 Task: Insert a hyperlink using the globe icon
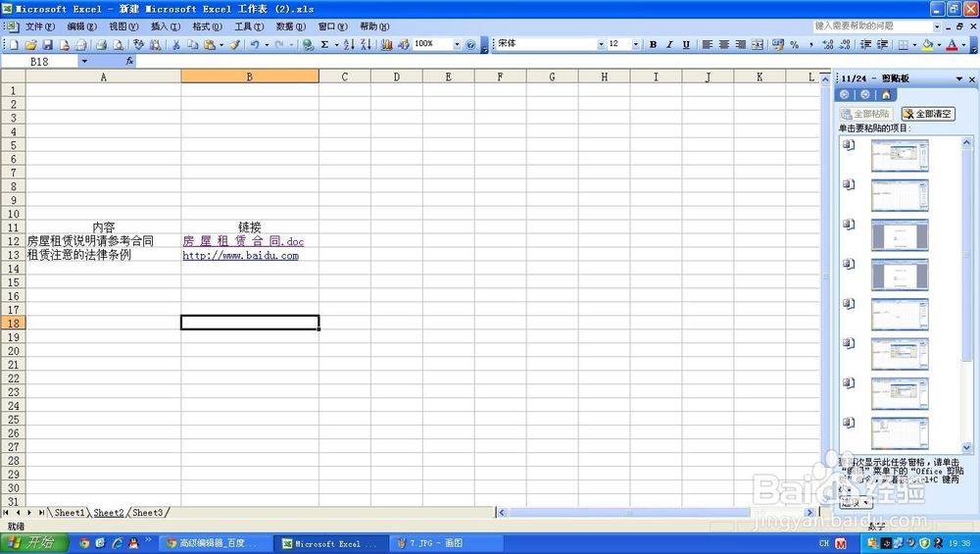[x=308, y=44]
